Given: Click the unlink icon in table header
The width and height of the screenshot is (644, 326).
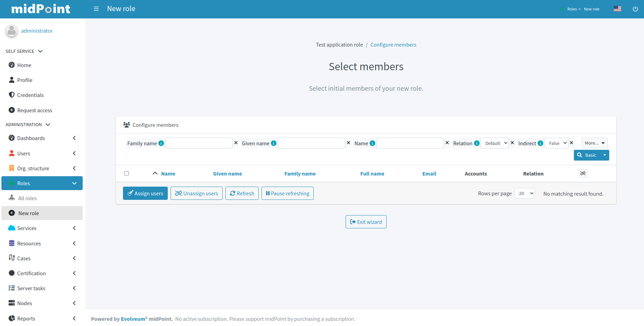Looking at the screenshot, I should 583,173.
